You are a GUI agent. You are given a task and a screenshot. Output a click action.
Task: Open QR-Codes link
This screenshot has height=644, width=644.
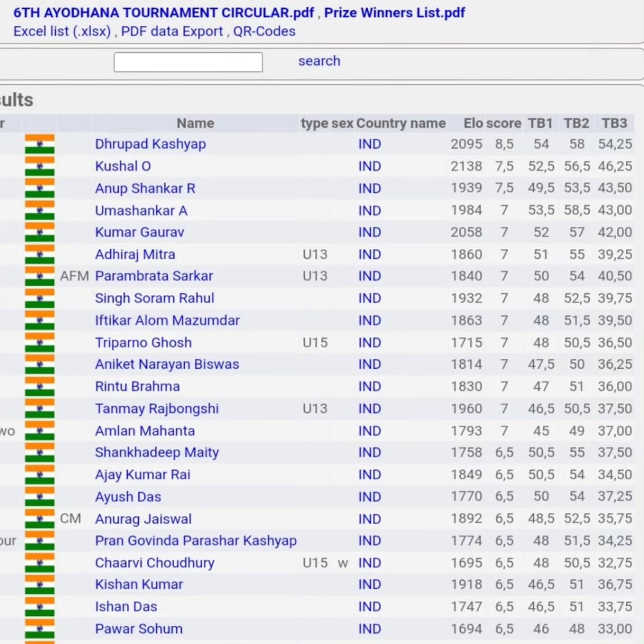click(264, 31)
